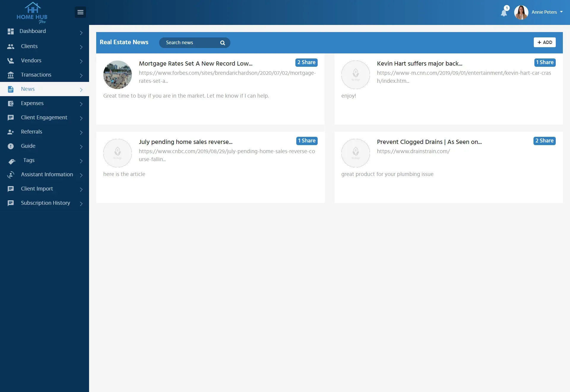Image resolution: width=570 pixels, height=392 pixels.
Task: Click the Subscription History message icon
Action: 11,203
